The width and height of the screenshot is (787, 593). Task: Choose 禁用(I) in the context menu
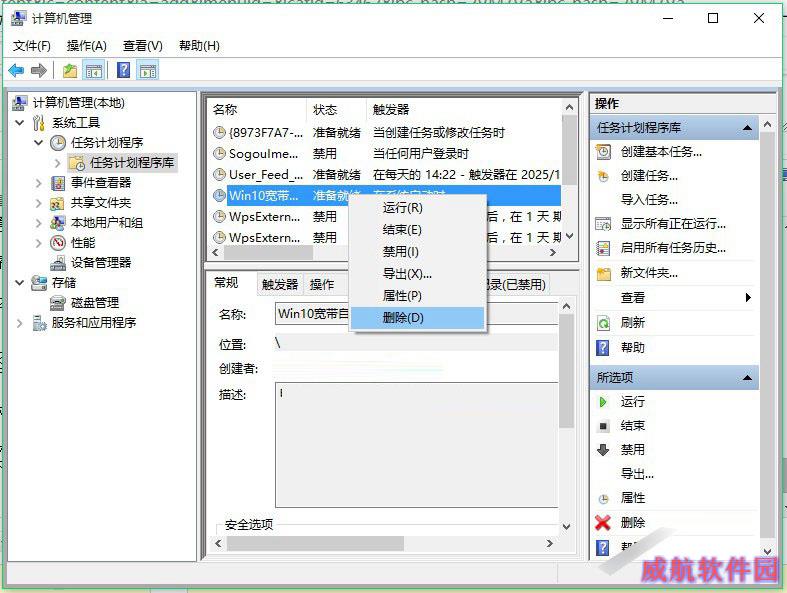(x=418, y=252)
